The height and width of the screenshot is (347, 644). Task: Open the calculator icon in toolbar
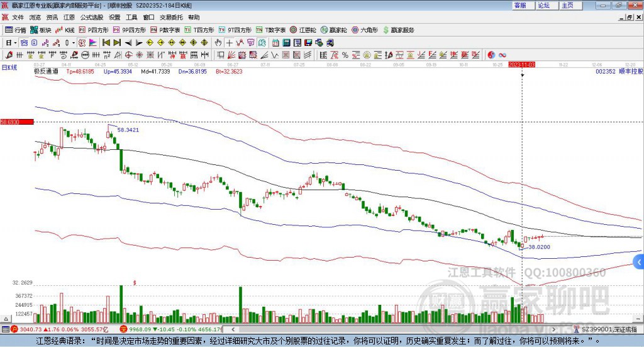[287, 43]
